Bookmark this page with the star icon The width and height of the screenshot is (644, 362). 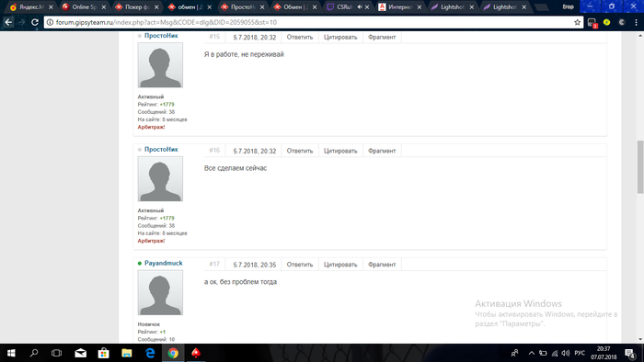[577, 22]
